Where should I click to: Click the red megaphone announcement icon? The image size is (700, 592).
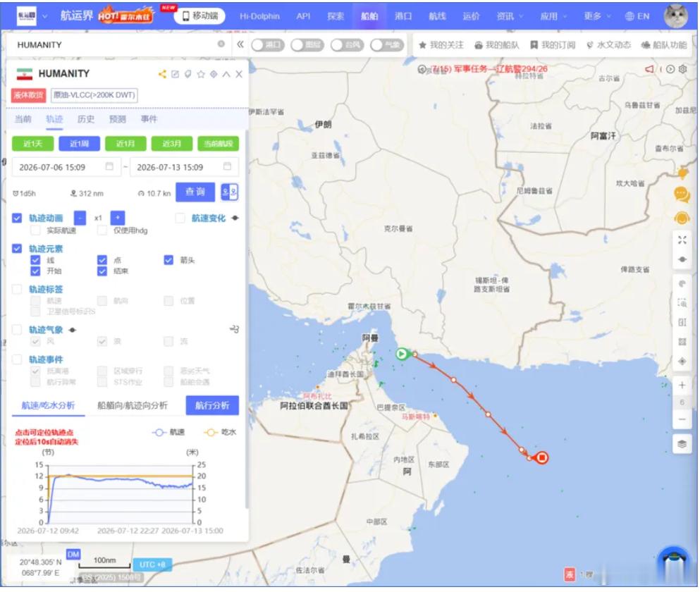[649, 69]
